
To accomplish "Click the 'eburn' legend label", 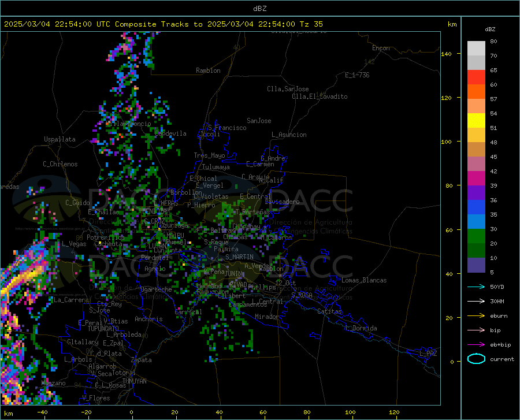I will tap(499, 316).
